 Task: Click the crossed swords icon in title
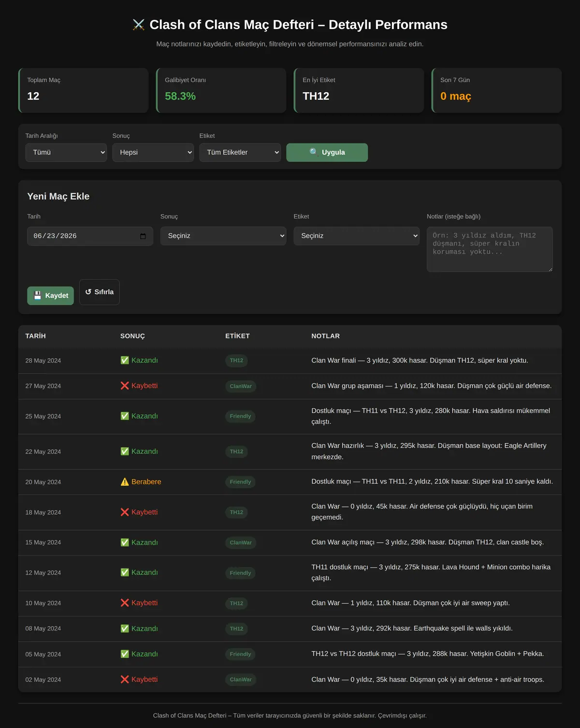[139, 25]
